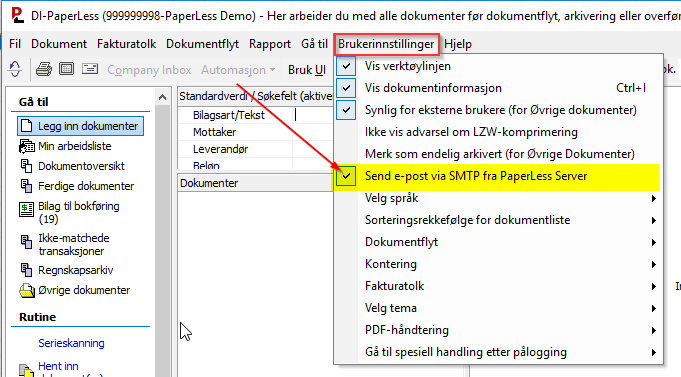Expand the Dokumentflyt submenu entry
The width and height of the screenshot is (681, 377).
tap(498, 242)
